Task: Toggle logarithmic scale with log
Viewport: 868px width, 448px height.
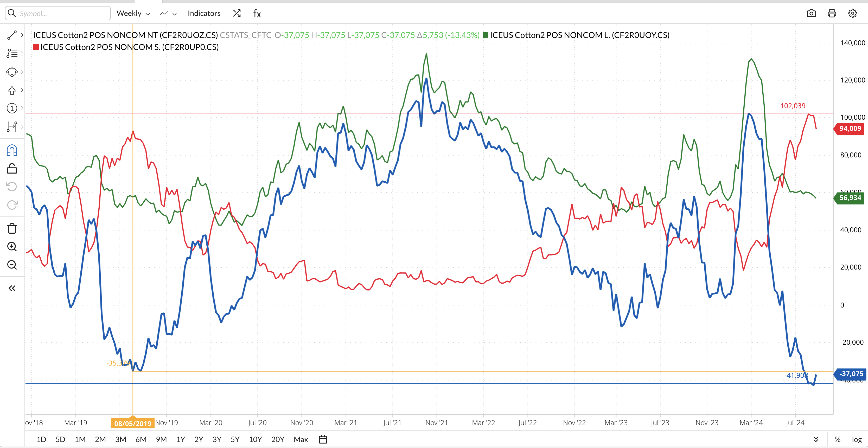Action: (857, 439)
